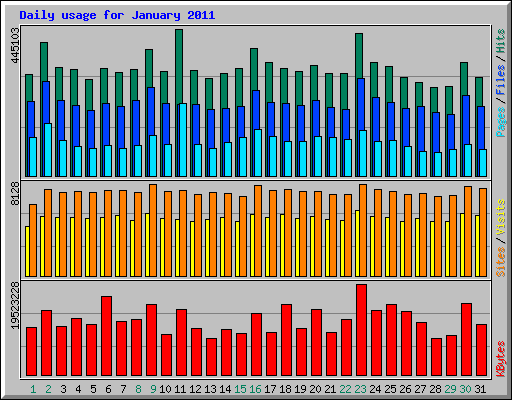
Task: Click day label 4 on the axis
Action: point(78,389)
